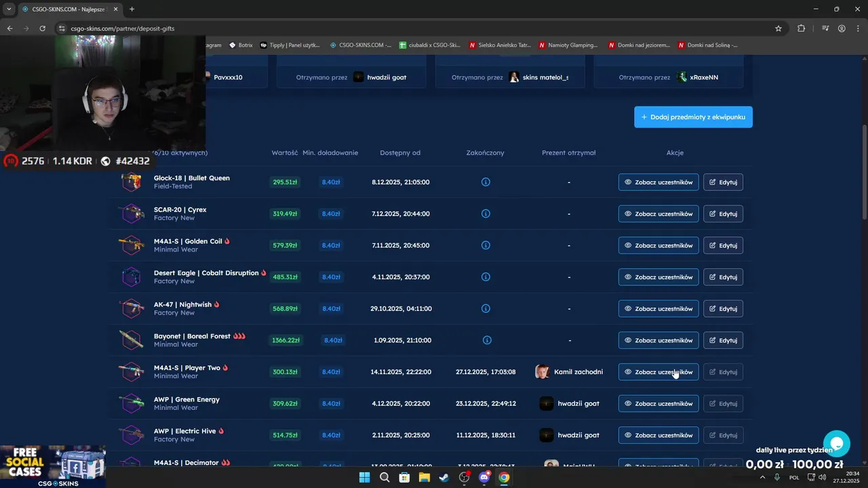Expand the Chrome tab search dropdown
The height and width of the screenshot is (488, 868).
tap(9, 9)
